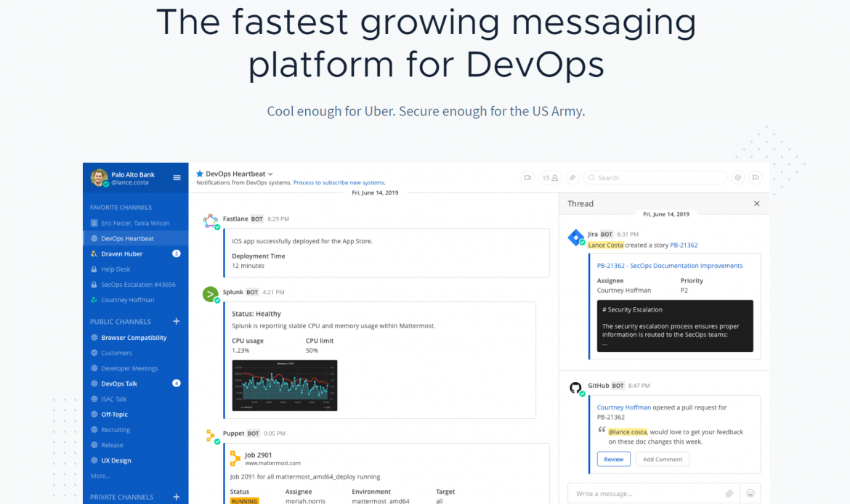Expand the DevOps Heartbeat channel dropdown
This screenshot has width=850, height=504.
pyautogui.click(x=270, y=174)
